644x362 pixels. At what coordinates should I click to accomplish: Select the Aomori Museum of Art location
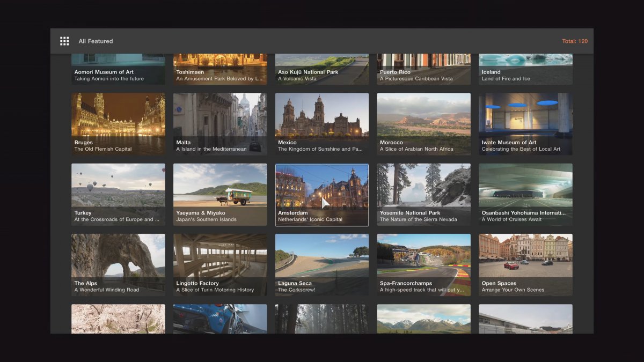click(x=118, y=69)
